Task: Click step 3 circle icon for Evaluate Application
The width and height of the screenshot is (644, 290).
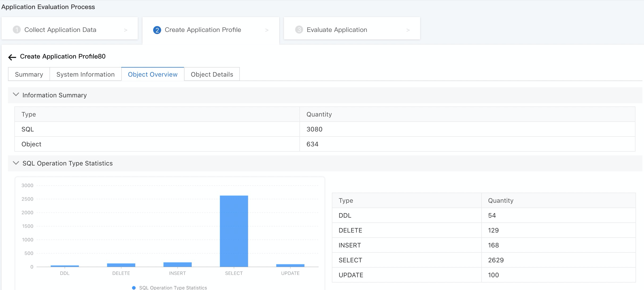Action: tap(299, 30)
